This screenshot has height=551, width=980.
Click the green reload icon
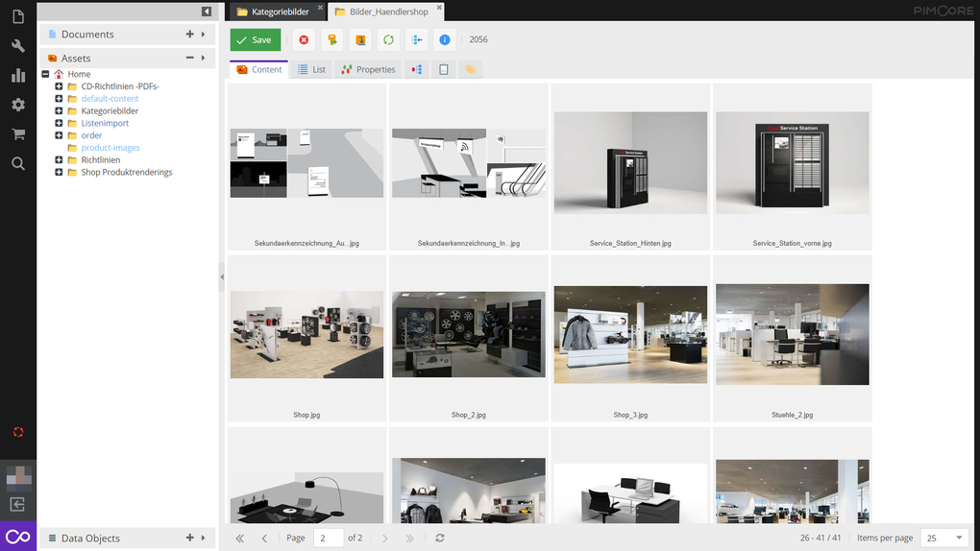[389, 39]
